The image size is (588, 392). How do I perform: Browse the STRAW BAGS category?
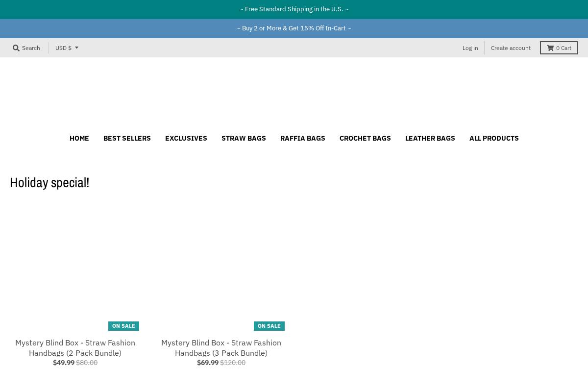coord(244,138)
